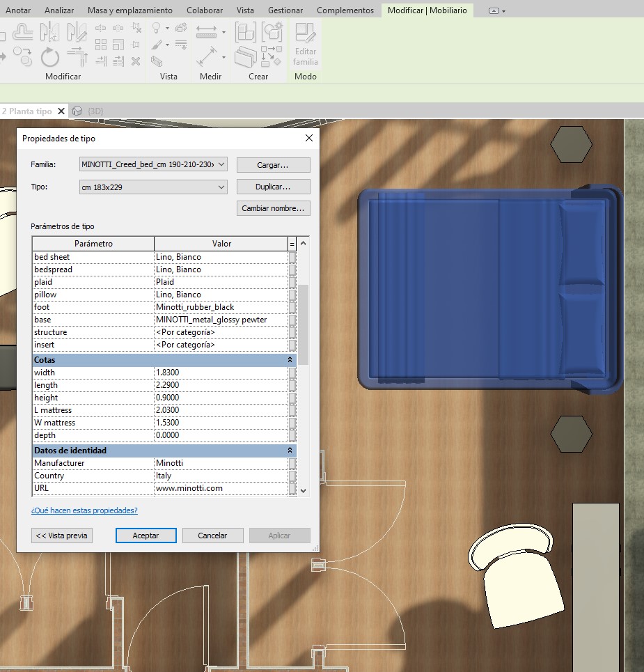Click the small button beside pillow value
Image resolution: width=644 pixels, height=672 pixels.
pyautogui.click(x=292, y=295)
